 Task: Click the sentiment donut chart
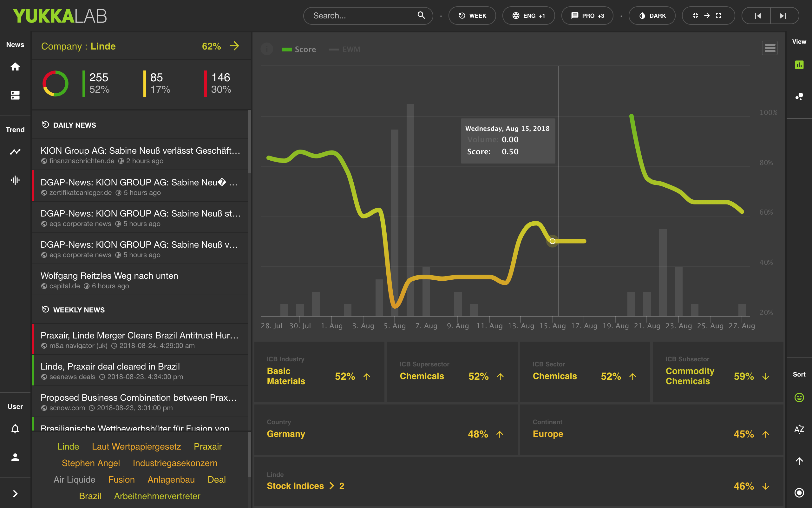pyautogui.click(x=56, y=83)
